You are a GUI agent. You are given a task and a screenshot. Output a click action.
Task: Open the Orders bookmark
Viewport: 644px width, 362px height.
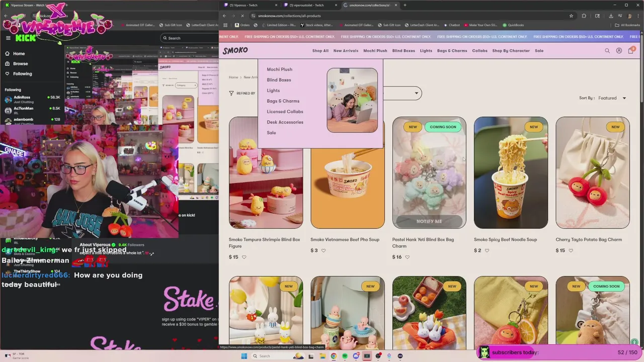(x=242, y=25)
